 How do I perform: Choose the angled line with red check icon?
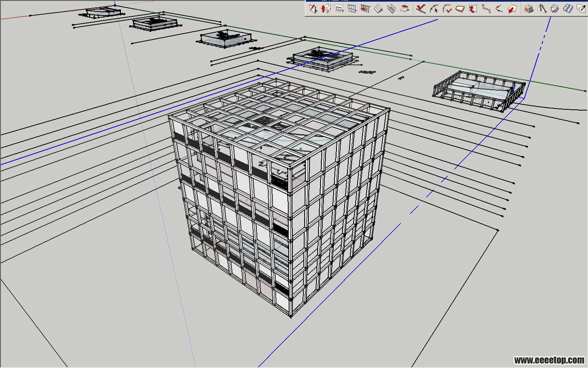(447, 9)
